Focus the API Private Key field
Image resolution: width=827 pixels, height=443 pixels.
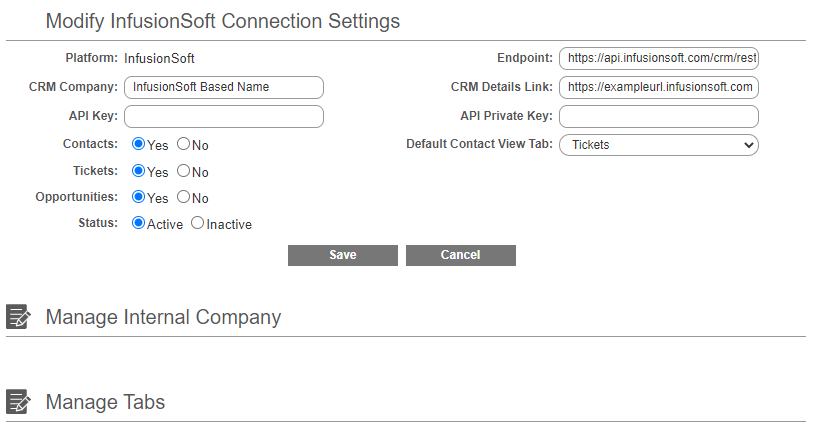click(659, 116)
